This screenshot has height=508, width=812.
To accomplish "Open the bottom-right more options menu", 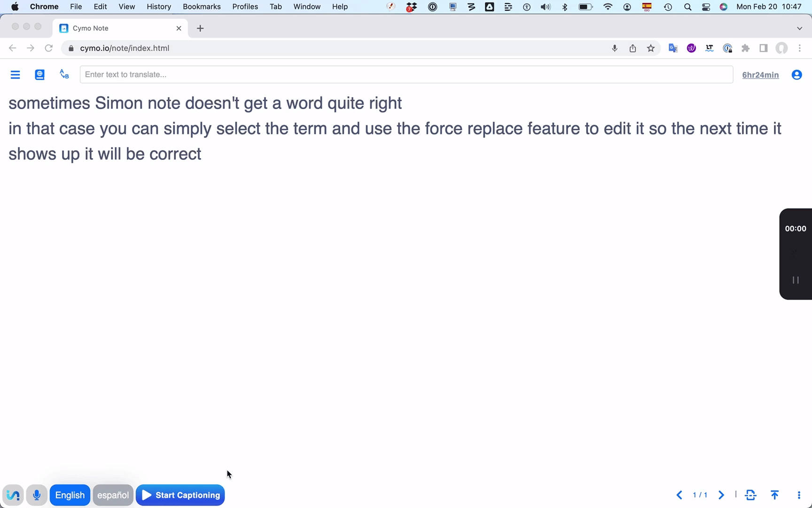I will pyautogui.click(x=799, y=495).
